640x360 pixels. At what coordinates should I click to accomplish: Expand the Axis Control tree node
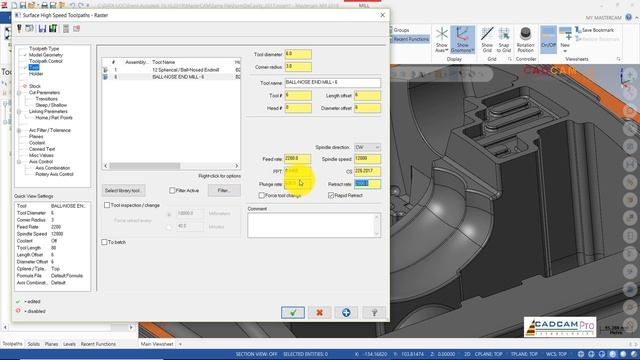(x=19, y=162)
